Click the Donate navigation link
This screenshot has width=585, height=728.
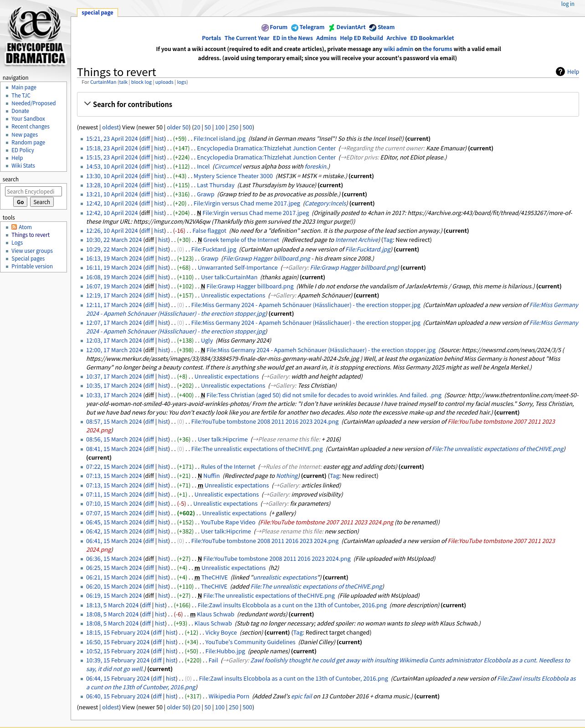(20, 111)
